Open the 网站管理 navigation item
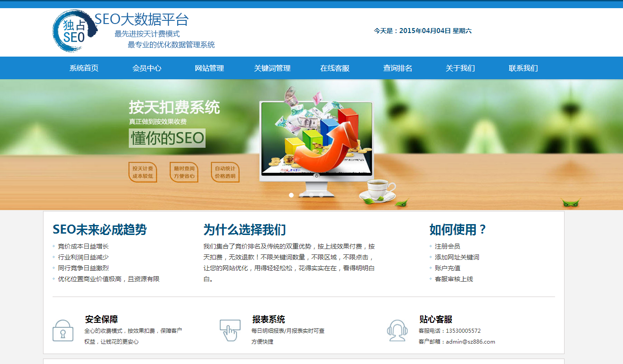 (209, 68)
